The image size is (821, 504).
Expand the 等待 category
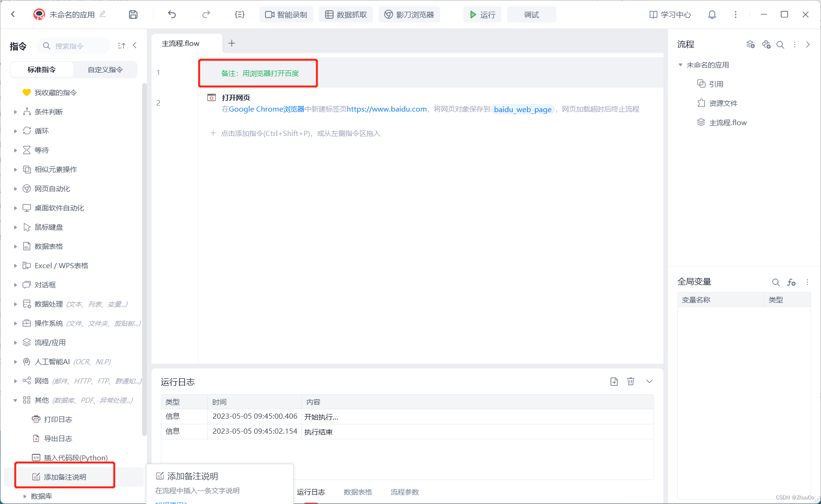tap(15, 150)
